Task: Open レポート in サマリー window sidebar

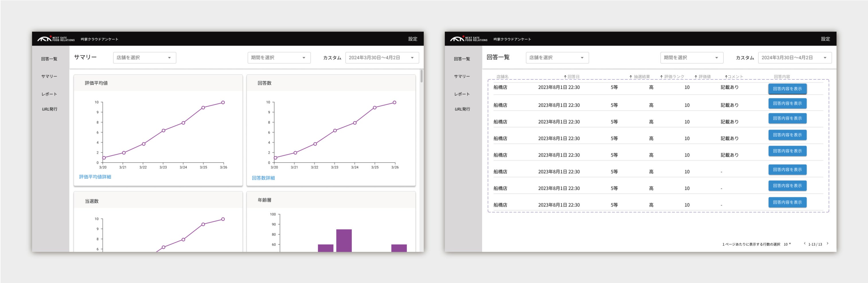Action: 49,94
